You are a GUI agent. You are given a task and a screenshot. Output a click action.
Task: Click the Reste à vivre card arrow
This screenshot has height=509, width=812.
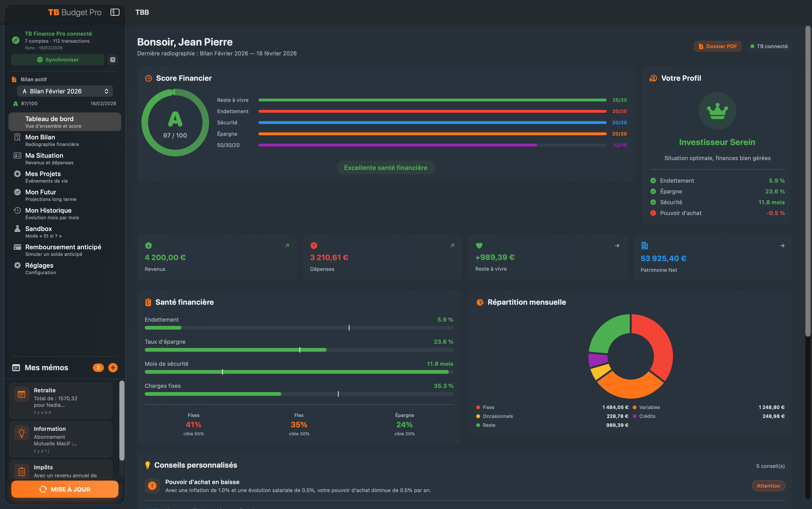pos(617,246)
